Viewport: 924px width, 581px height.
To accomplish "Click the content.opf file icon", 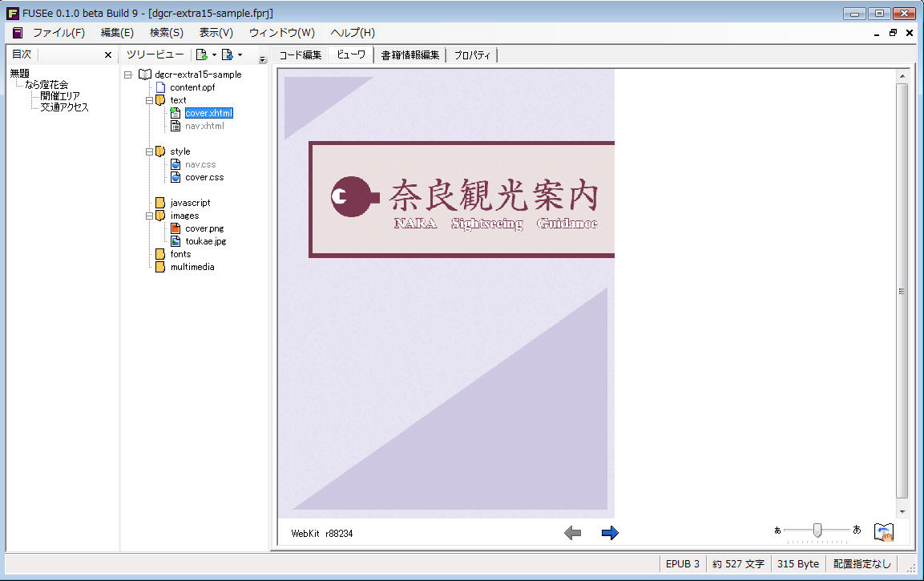I will coord(160,87).
